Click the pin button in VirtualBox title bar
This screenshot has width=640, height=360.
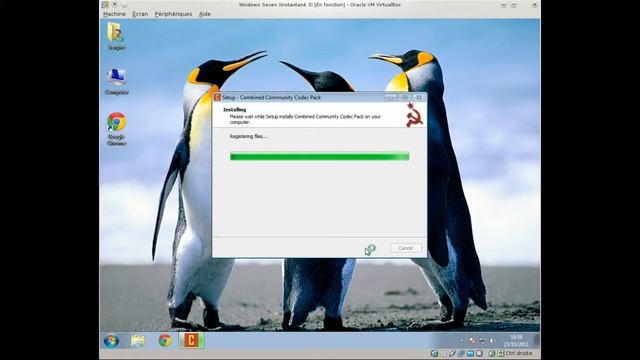[115, 5]
